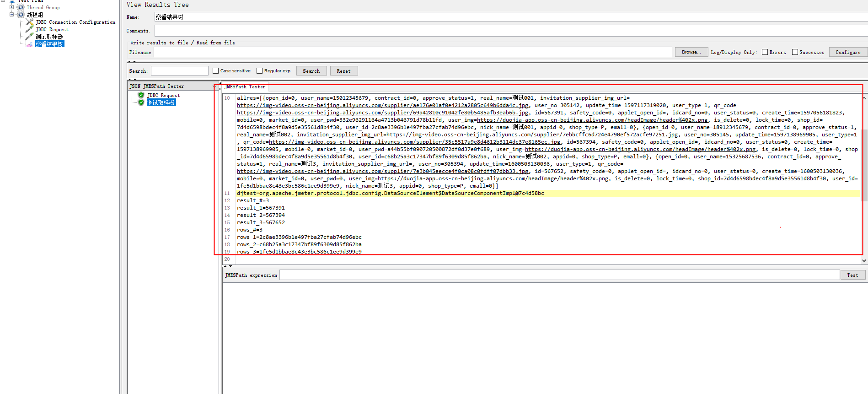Select the JMESPath Tester tab
The width and height of the screenshot is (868, 394).
245,87
